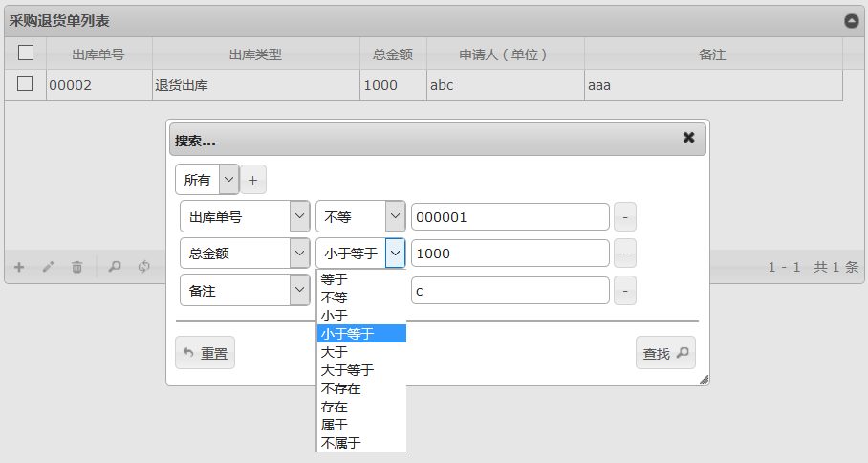
Task: Click the 查找 find button
Action: pyautogui.click(x=665, y=353)
